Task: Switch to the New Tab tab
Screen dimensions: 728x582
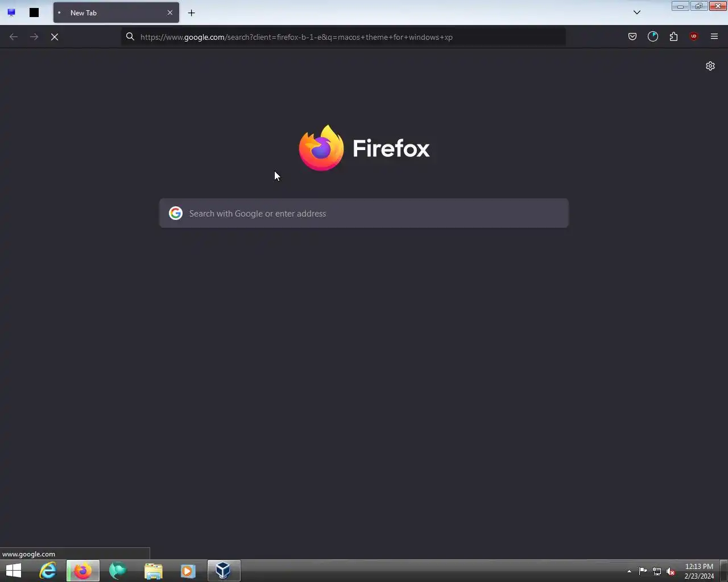Action: (116, 13)
